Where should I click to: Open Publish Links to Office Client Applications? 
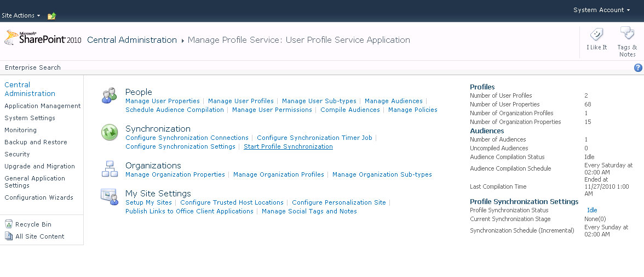(x=189, y=211)
